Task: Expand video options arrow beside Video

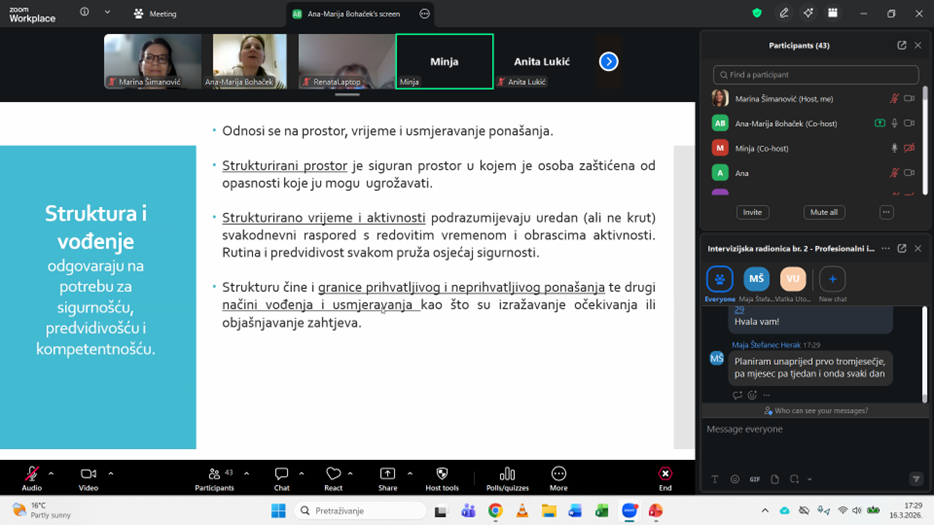Action: click(x=110, y=474)
